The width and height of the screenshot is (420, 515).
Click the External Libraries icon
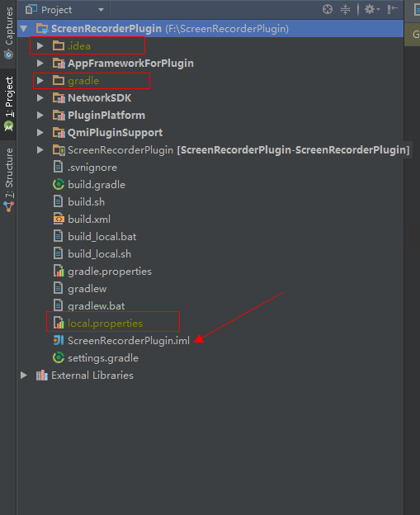pyautogui.click(x=42, y=375)
